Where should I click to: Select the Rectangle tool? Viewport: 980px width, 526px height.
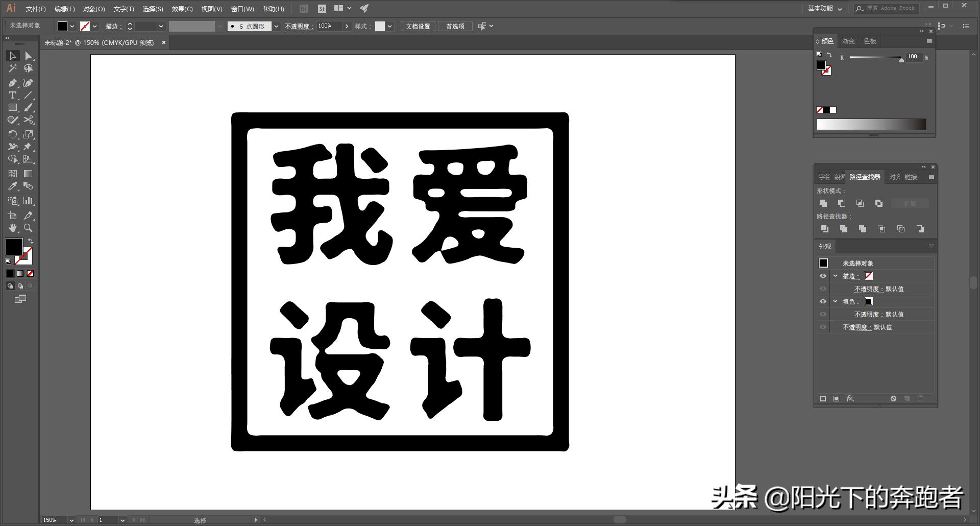click(13, 107)
